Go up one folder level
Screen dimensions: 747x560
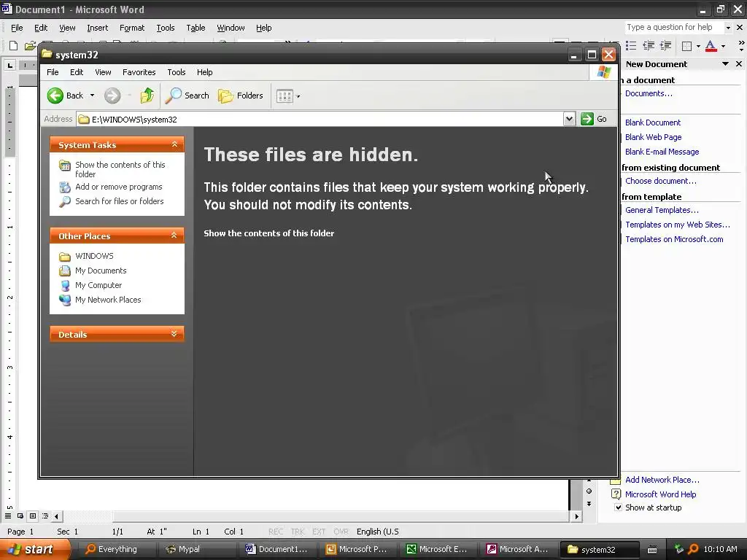pyautogui.click(x=147, y=96)
